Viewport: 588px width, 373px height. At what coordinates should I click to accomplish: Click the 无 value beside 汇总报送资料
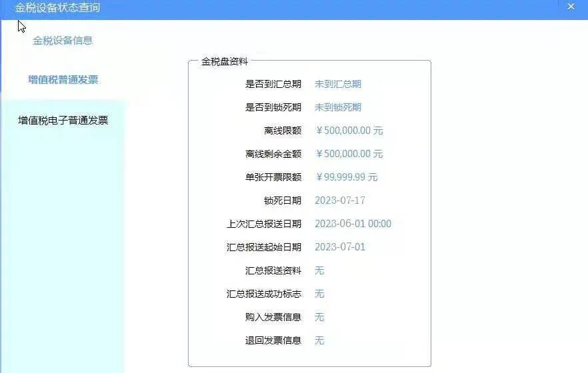click(x=319, y=270)
